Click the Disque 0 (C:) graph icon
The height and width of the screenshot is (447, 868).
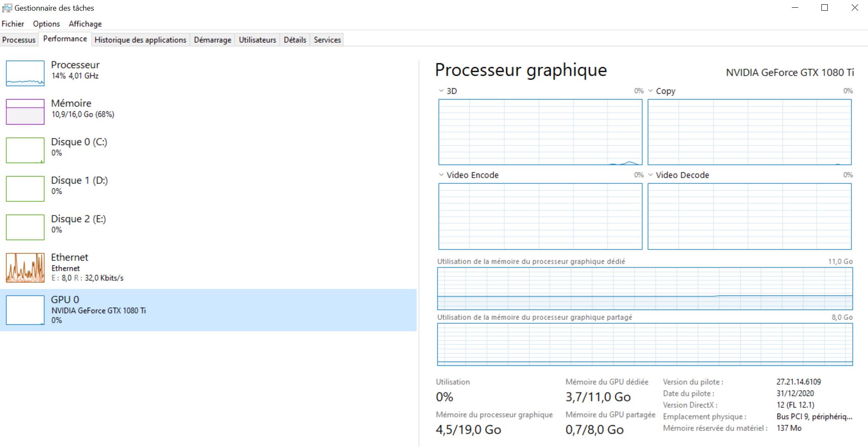click(25, 150)
